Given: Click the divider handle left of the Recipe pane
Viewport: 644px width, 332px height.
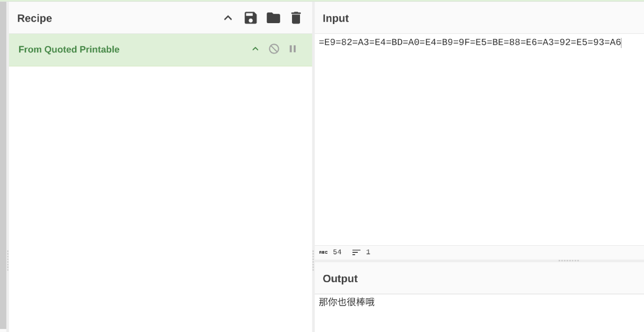Looking at the screenshot, I should point(7,260).
